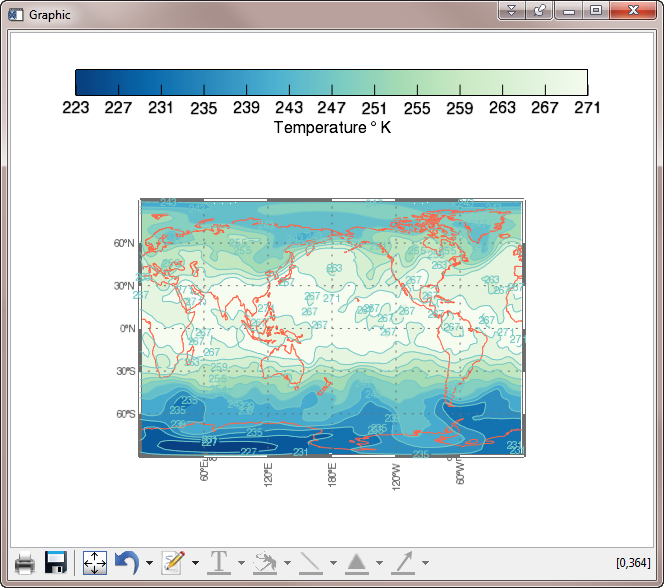Click the colorbar label '239'

(x=246, y=108)
